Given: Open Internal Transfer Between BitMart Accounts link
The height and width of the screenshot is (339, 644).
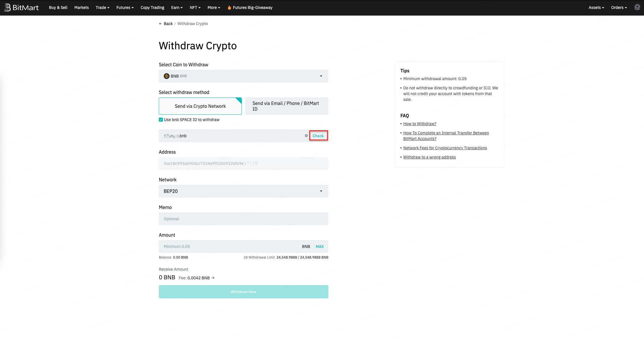Looking at the screenshot, I should click(x=446, y=136).
